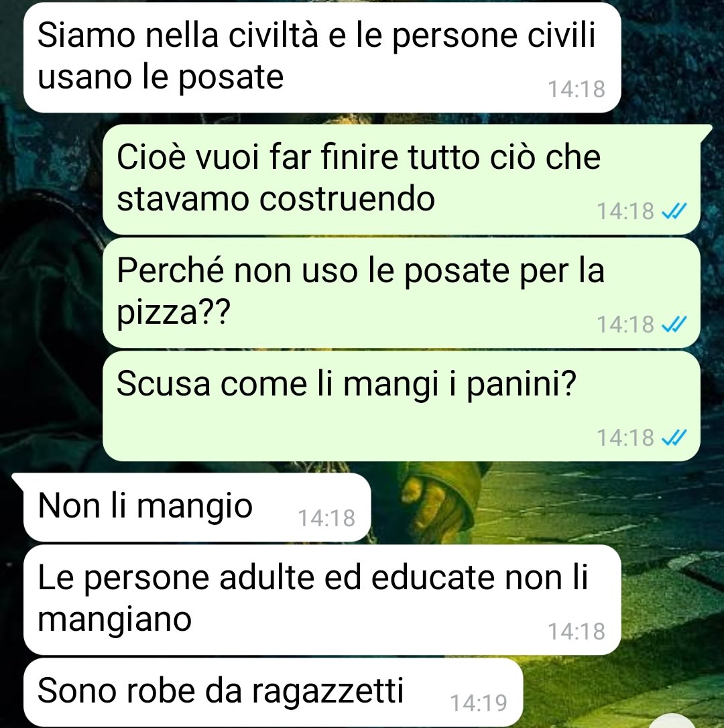This screenshot has height=728, width=724.
Task: Tap the word 'posate' in the first message
Action: tap(231, 78)
